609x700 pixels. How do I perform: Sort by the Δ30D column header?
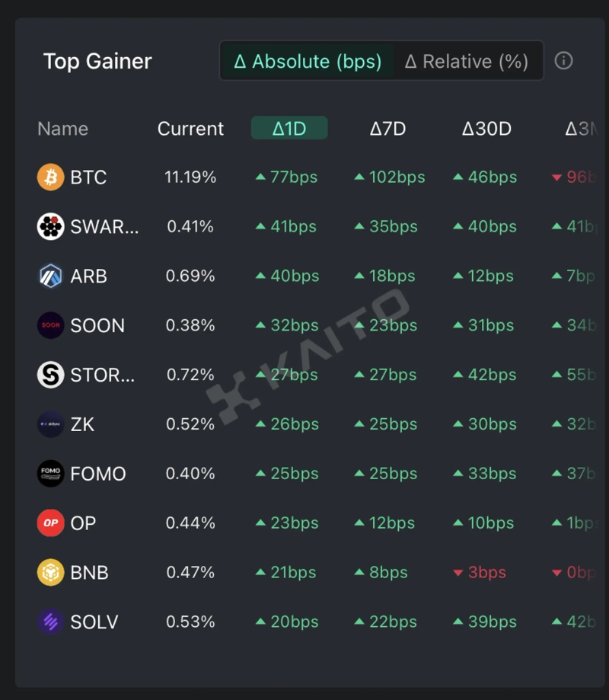[486, 129]
